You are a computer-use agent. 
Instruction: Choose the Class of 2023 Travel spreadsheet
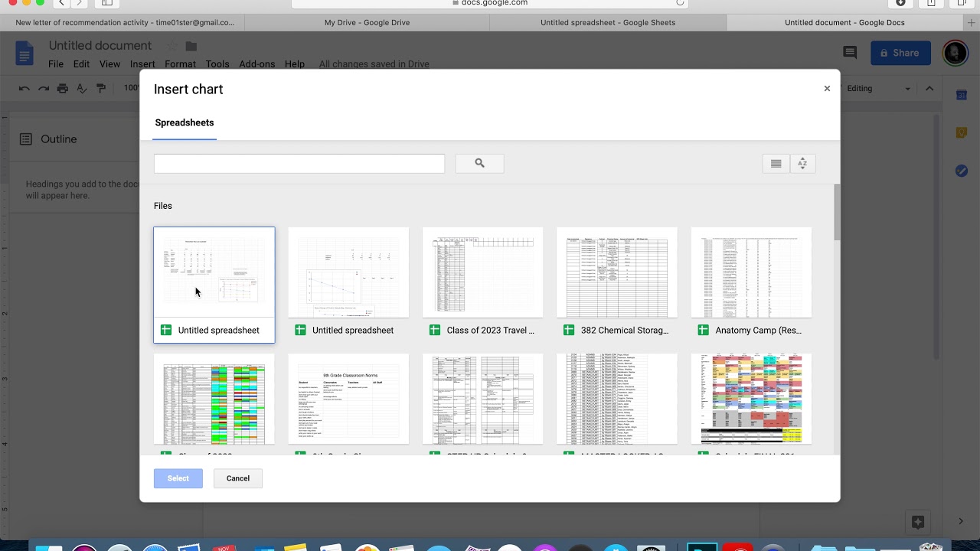pos(482,285)
